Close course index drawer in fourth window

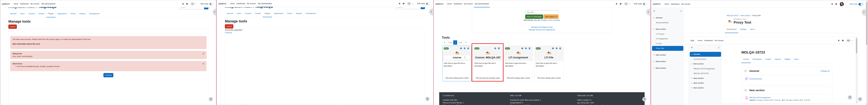(x=654, y=11)
